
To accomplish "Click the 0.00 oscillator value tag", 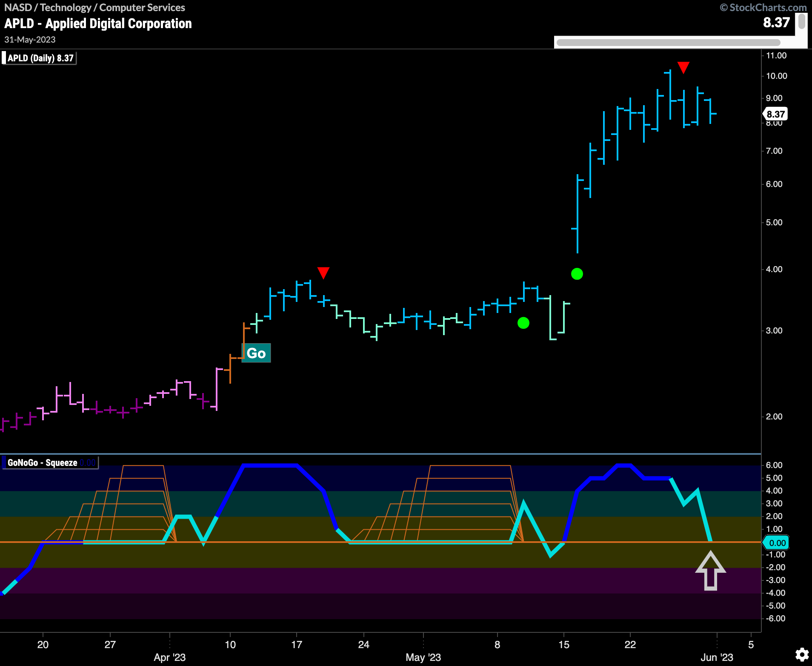I will tap(777, 543).
